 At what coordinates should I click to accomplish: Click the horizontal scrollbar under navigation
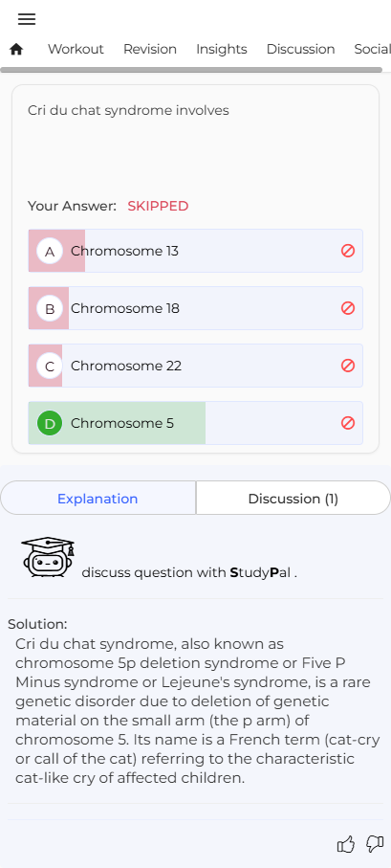coord(191,70)
